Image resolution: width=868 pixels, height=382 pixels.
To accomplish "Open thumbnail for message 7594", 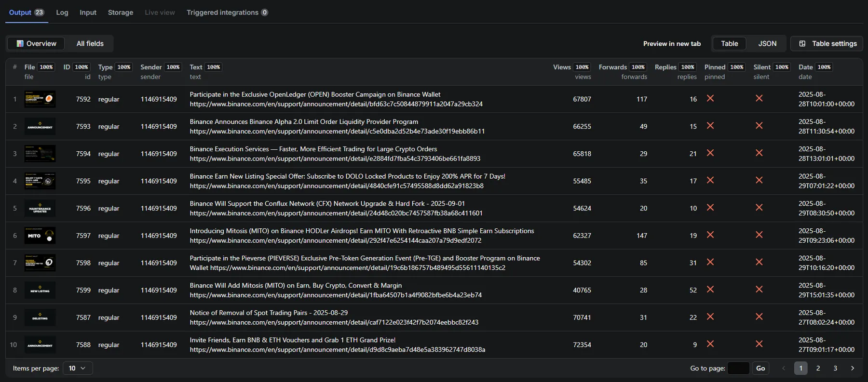I will click(40, 154).
